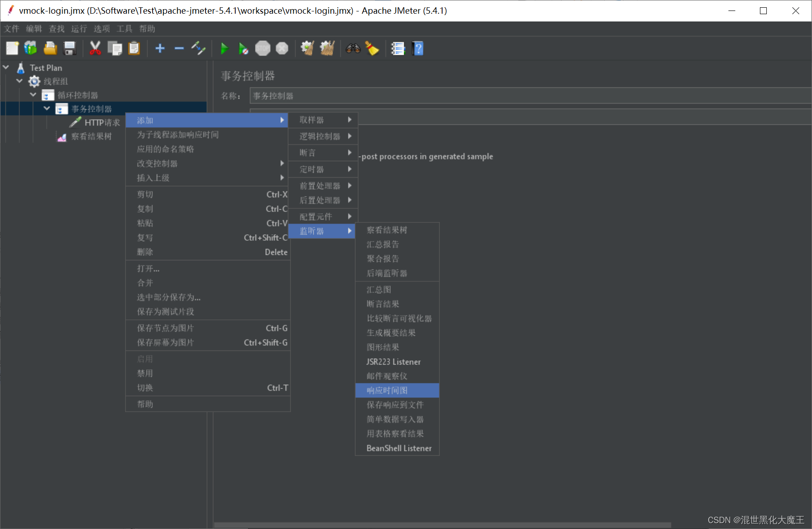The height and width of the screenshot is (529, 812).
Task: Click the Open file folder icon
Action: click(x=50, y=48)
